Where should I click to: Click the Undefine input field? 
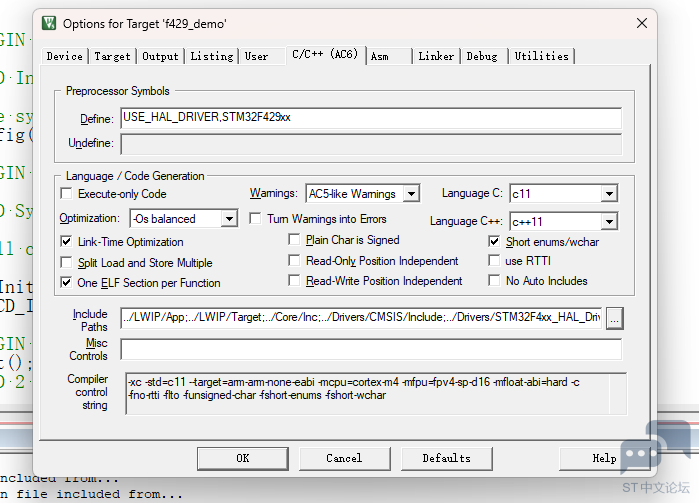tap(371, 144)
